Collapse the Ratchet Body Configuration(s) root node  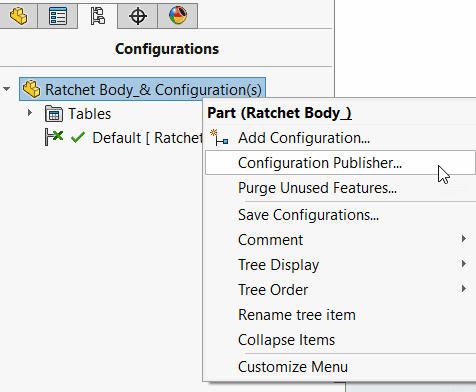coord(6,89)
